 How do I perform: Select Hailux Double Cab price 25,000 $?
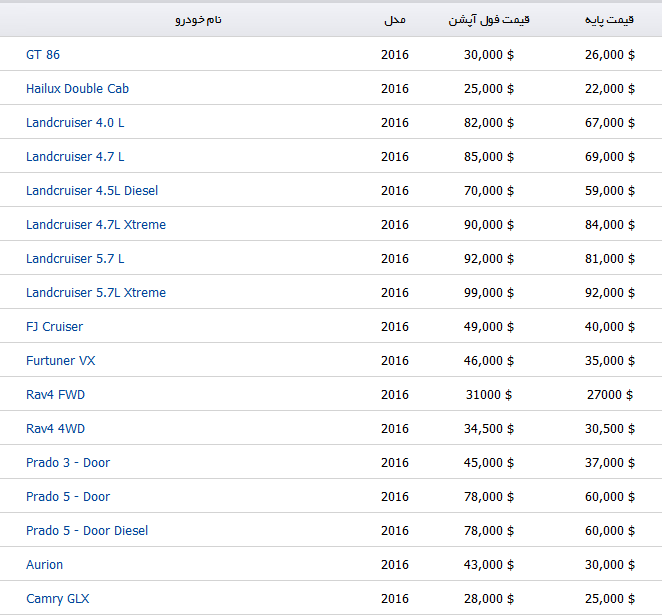489,89
